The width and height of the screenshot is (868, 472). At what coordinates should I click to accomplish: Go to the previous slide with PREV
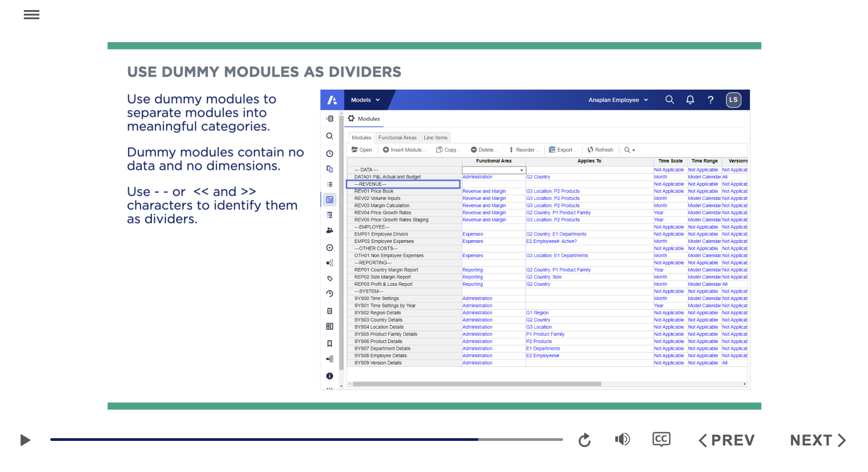(727, 440)
